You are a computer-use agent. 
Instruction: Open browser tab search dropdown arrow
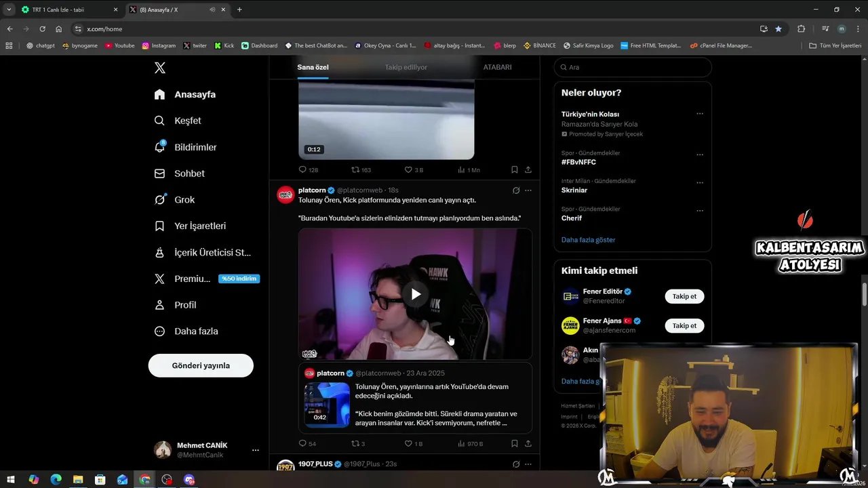tap(9, 9)
